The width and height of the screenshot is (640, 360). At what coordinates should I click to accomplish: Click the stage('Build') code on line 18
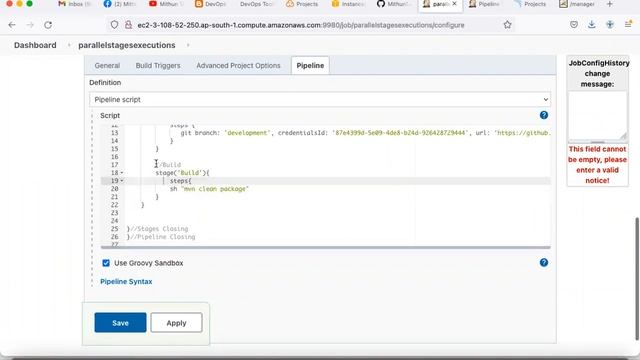point(182,173)
